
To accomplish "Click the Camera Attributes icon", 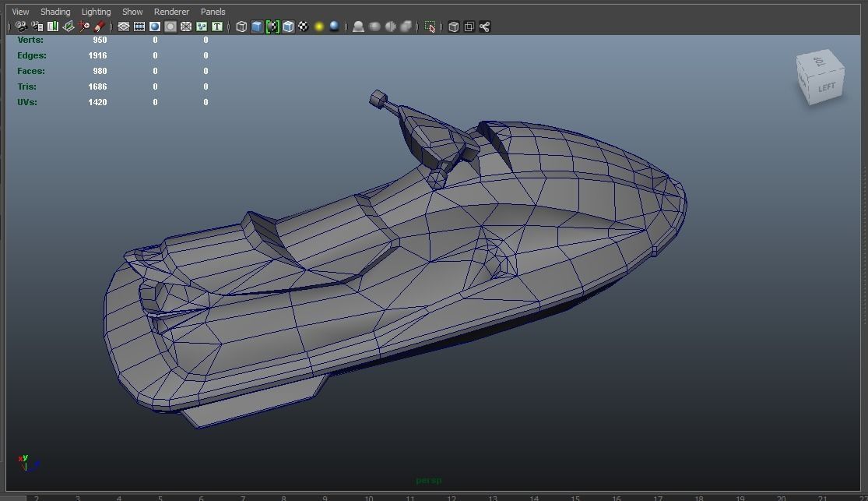I will coord(37,26).
